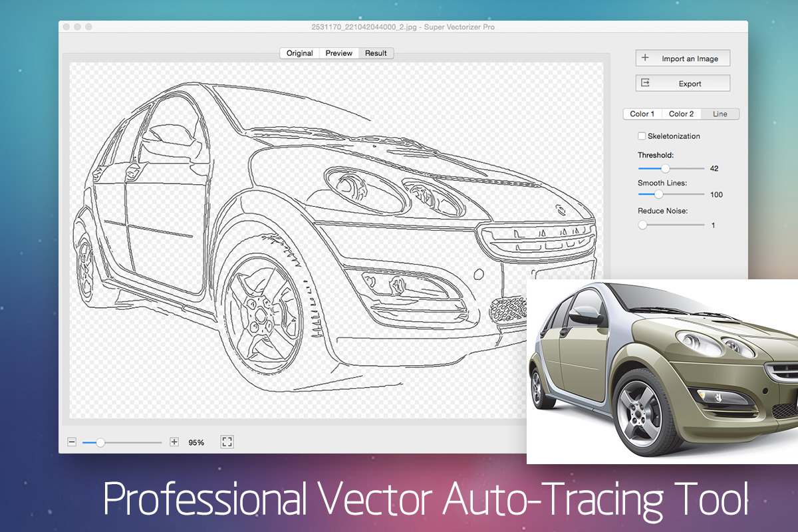
Task: Click the window title Super Vectorizer Pro
Action: pos(403,27)
